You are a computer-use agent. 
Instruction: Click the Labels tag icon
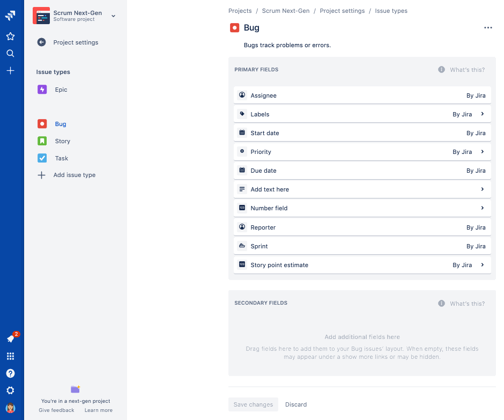click(242, 114)
